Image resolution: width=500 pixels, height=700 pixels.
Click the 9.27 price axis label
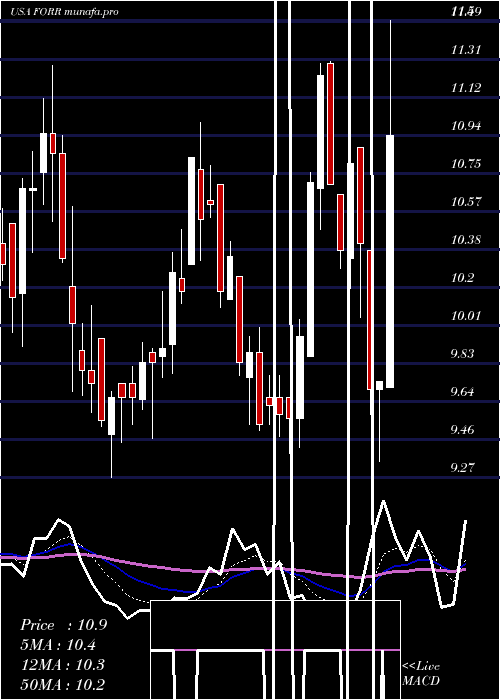pyautogui.click(x=462, y=468)
